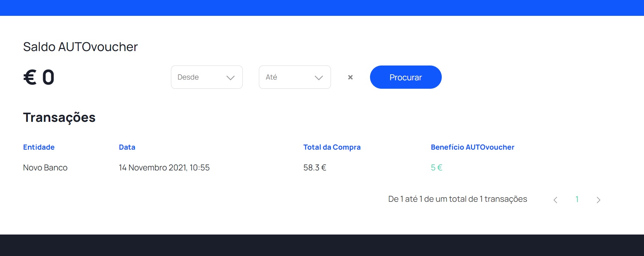This screenshot has width=644, height=256.
Task: Select the Novo Banco entity cell
Action: pyautogui.click(x=45, y=168)
